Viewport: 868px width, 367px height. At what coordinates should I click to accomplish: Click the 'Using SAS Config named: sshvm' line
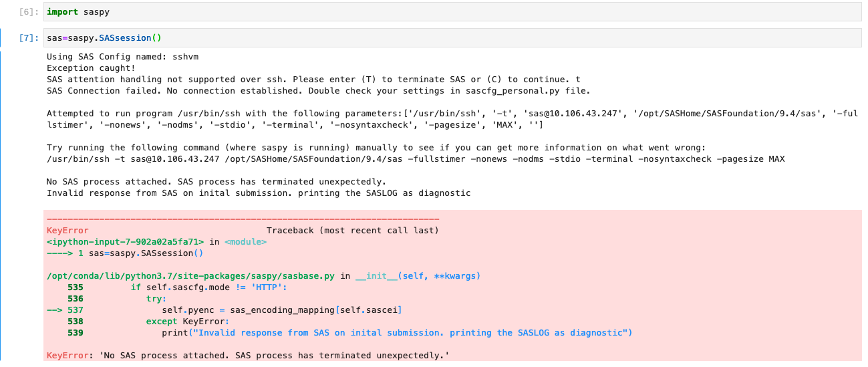(122, 57)
